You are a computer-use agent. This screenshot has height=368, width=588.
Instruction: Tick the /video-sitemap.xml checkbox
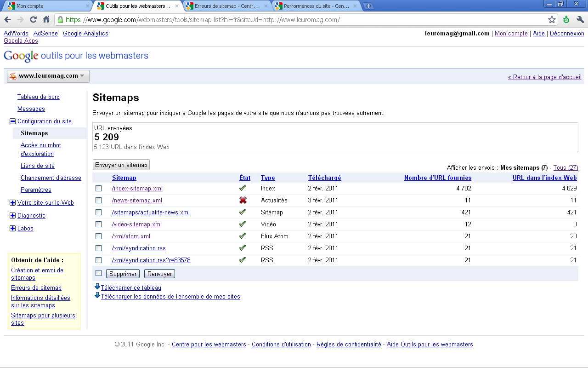click(98, 224)
